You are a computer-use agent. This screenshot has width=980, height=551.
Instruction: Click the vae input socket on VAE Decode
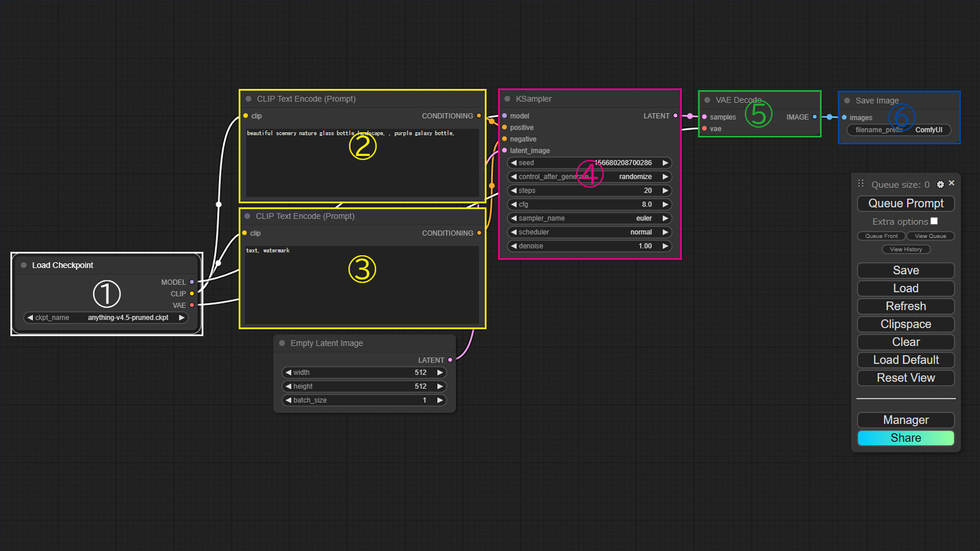pyautogui.click(x=705, y=129)
